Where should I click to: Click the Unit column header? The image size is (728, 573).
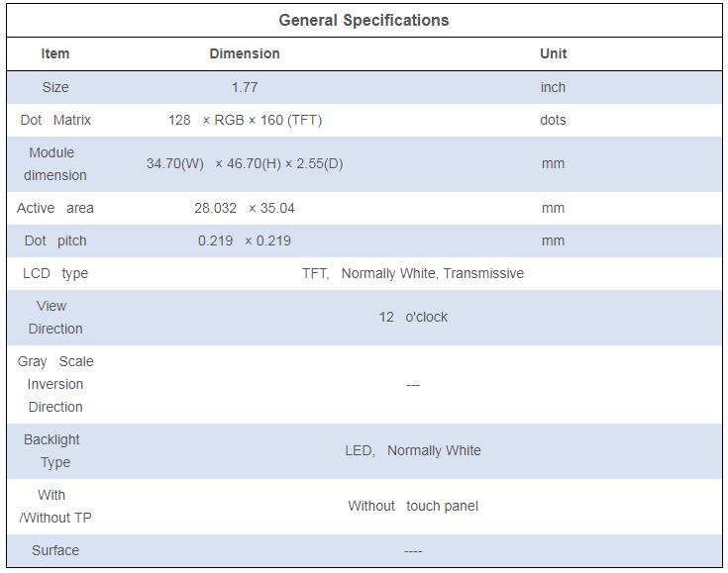point(553,53)
